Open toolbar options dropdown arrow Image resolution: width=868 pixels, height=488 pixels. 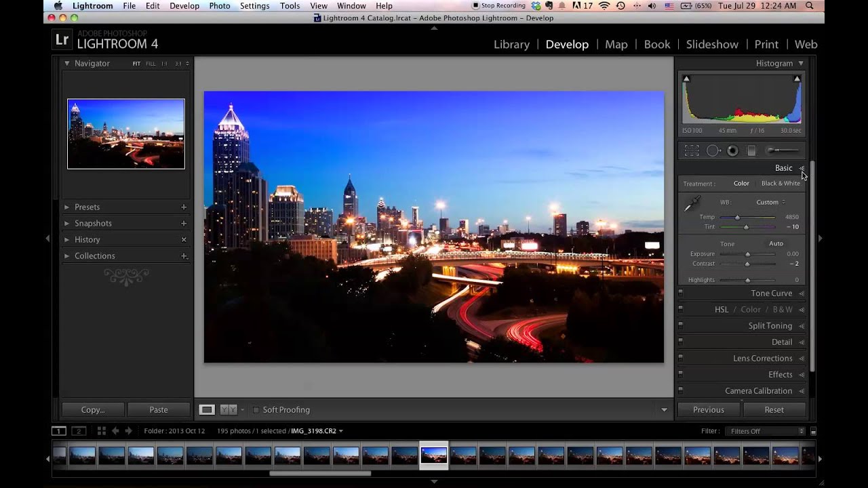(665, 410)
